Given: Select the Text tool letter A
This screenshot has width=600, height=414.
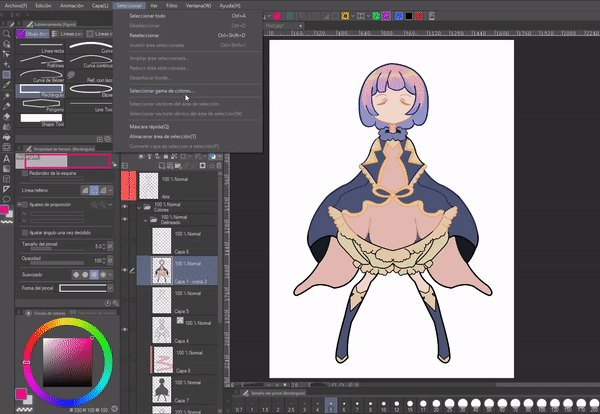Looking at the screenshot, I should [6, 158].
